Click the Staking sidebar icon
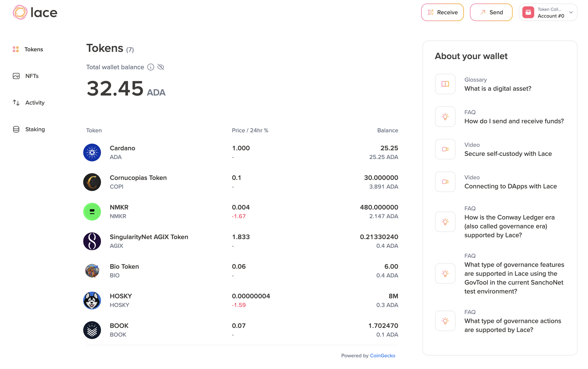The image size is (588, 369). pyautogui.click(x=16, y=129)
